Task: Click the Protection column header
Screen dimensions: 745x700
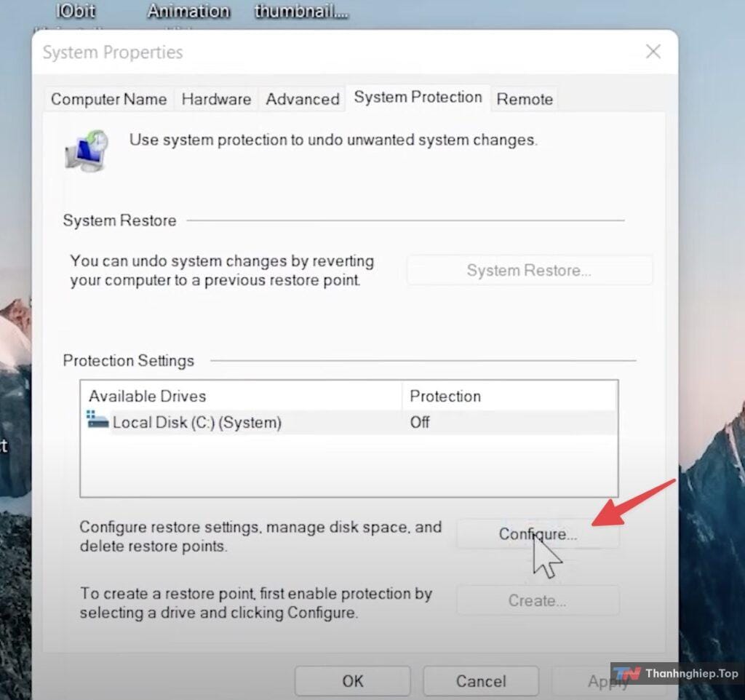Action: [445, 397]
